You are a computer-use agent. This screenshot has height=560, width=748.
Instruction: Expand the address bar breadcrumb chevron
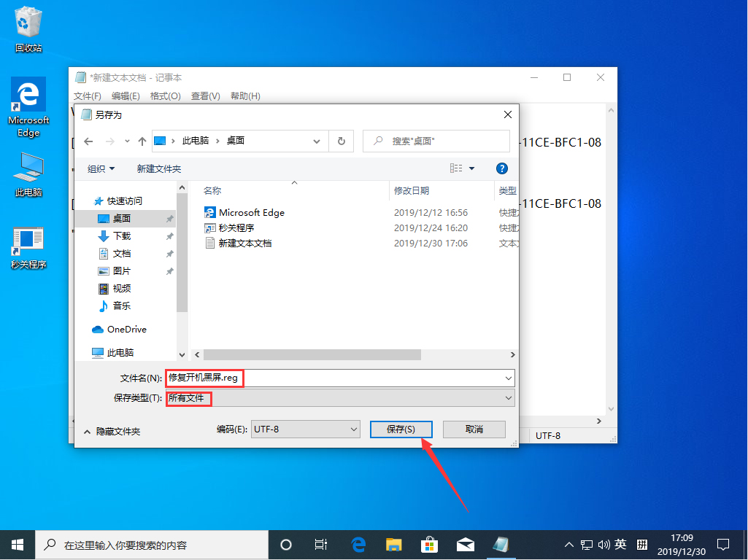[316, 141]
